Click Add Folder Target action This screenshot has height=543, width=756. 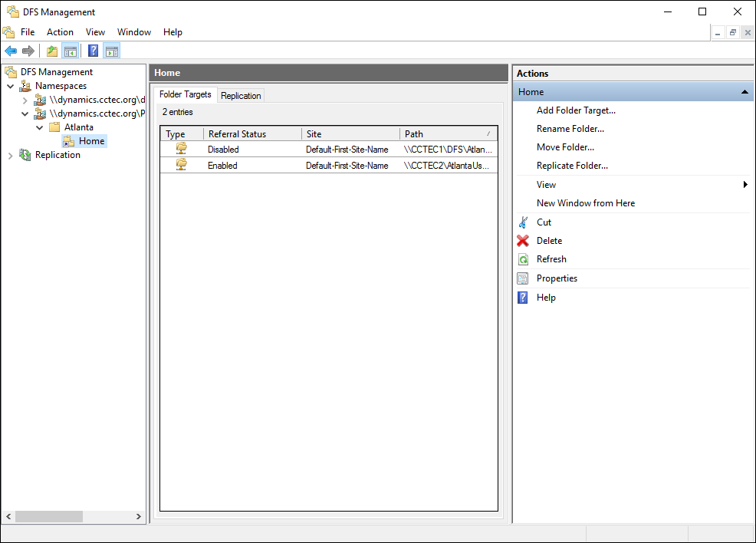(576, 110)
